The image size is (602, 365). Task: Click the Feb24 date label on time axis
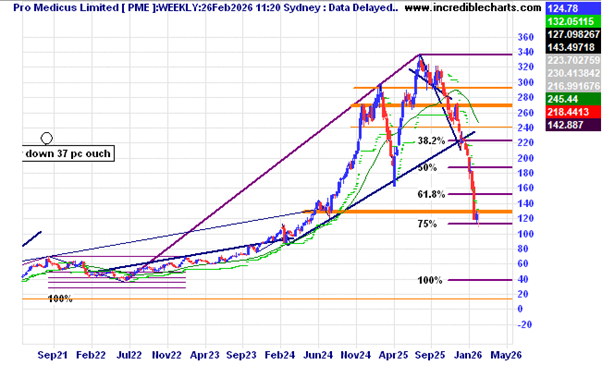coord(280,355)
